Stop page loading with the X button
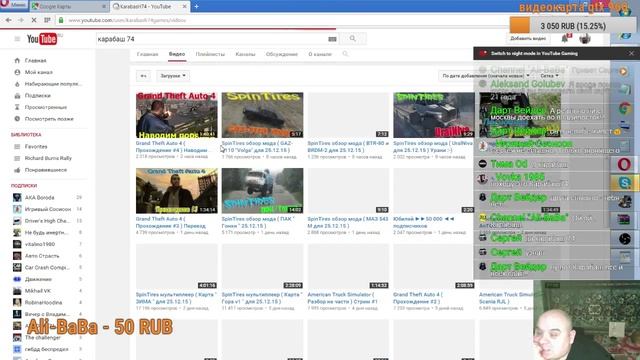The image size is (640, 360). [34, 20]
